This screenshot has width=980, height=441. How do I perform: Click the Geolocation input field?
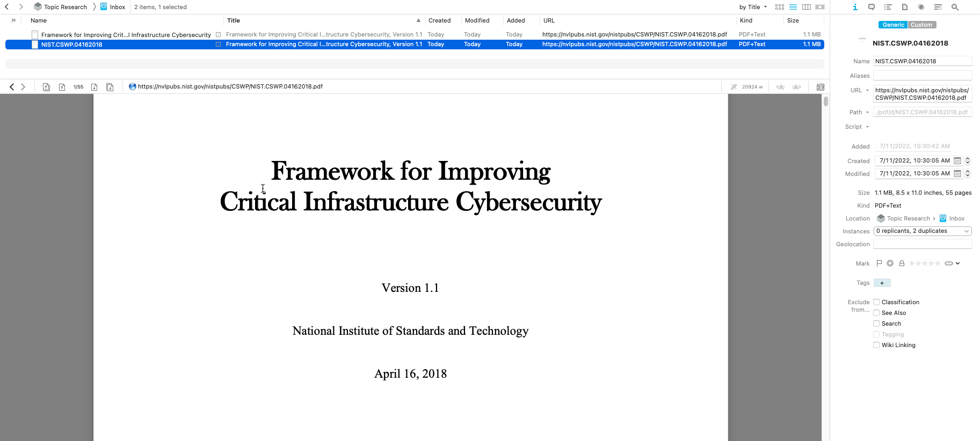pyautogui.click(x=923, y=244)
